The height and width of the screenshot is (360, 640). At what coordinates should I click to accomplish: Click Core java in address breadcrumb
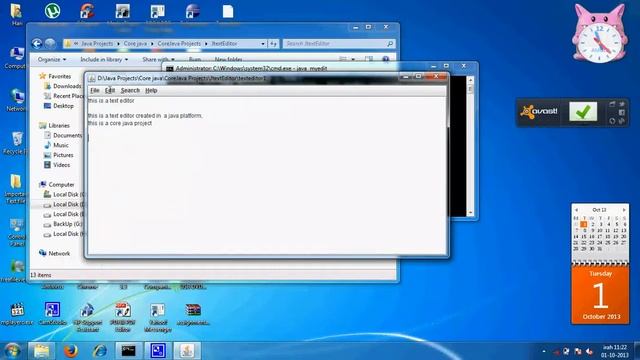click(x=135, y=44)
